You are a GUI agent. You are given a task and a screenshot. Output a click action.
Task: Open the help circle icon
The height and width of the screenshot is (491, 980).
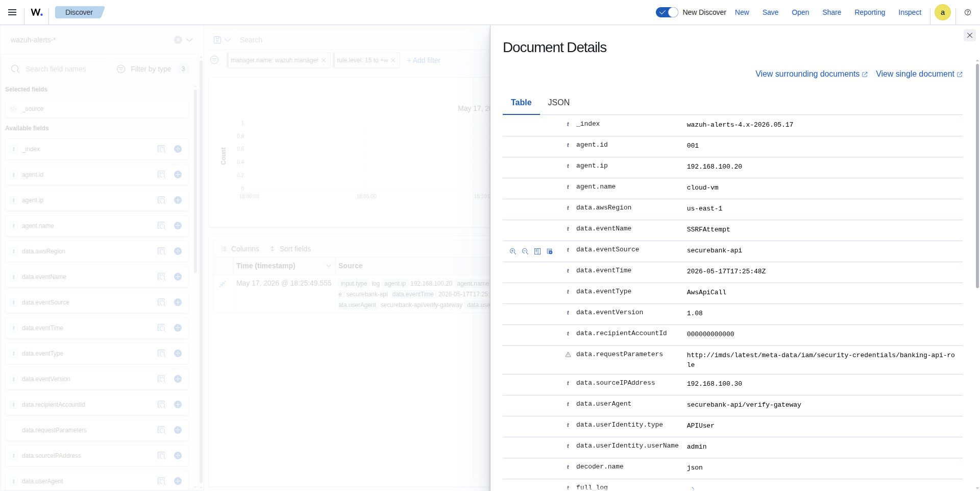[x=968, y=12]
